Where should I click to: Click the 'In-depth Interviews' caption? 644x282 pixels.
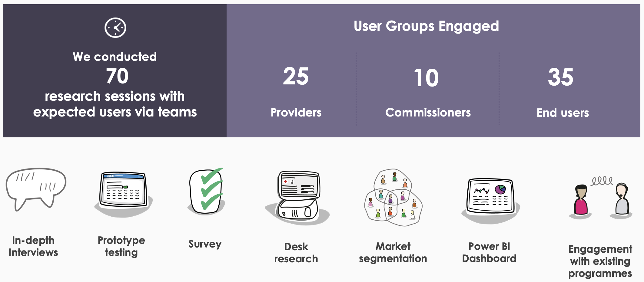(x=33, y=246)
